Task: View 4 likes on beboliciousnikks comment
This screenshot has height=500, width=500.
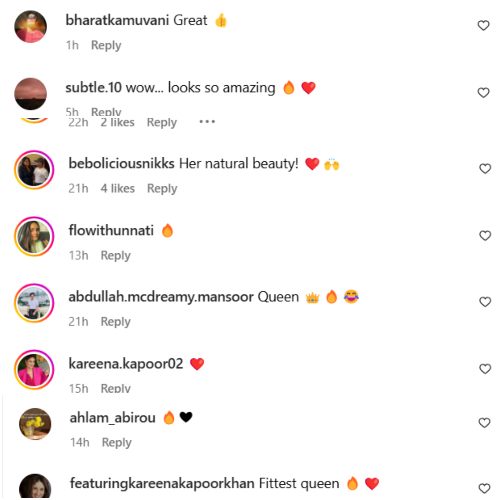Action: 118,188
